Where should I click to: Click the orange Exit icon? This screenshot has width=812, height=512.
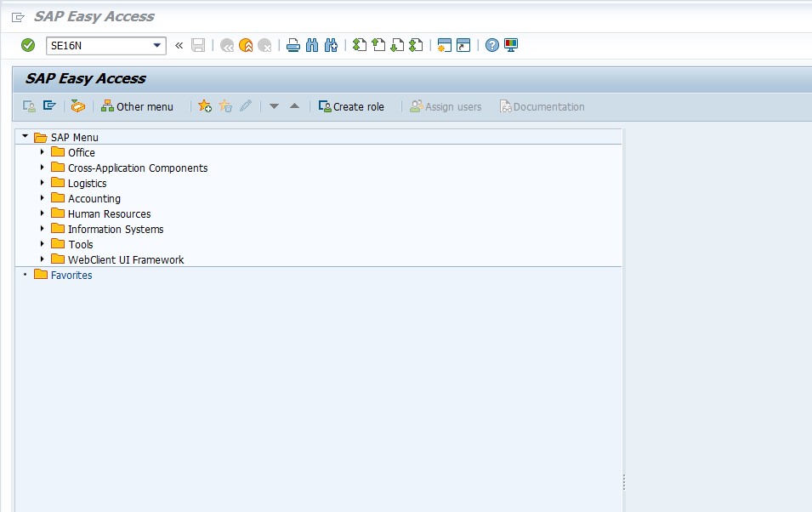(x=246, y=46)
